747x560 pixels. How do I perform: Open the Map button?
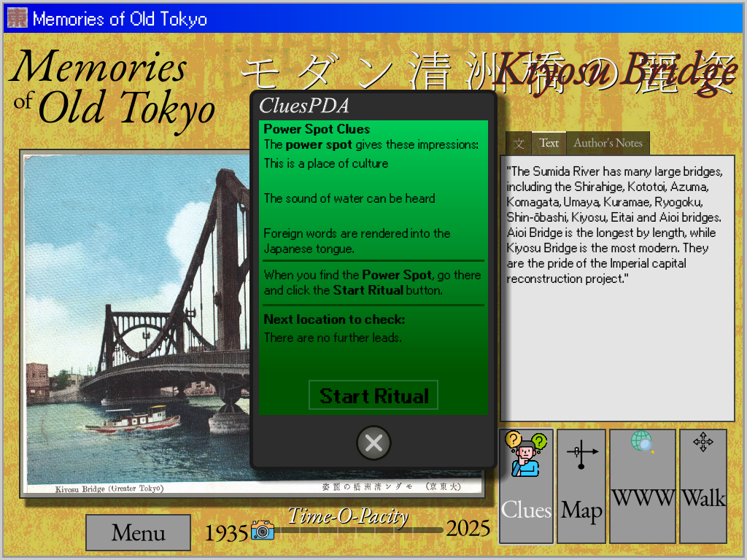coord(581,486)
